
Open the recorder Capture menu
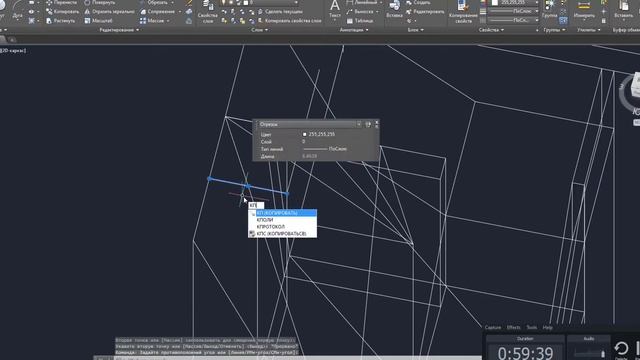[493, 327]
